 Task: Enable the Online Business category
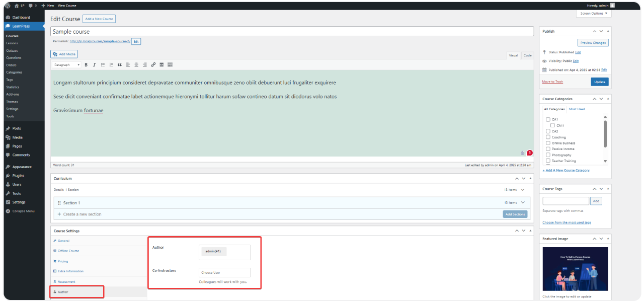(x=548, y=143)
